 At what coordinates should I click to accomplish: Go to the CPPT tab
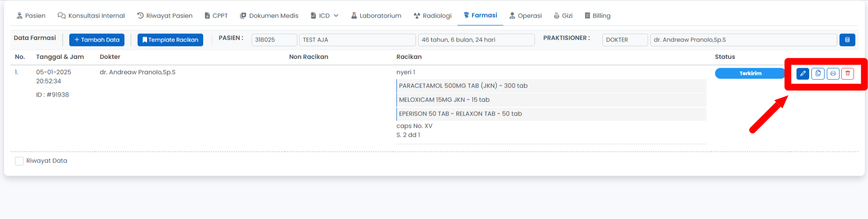click(x=216, y=16)
